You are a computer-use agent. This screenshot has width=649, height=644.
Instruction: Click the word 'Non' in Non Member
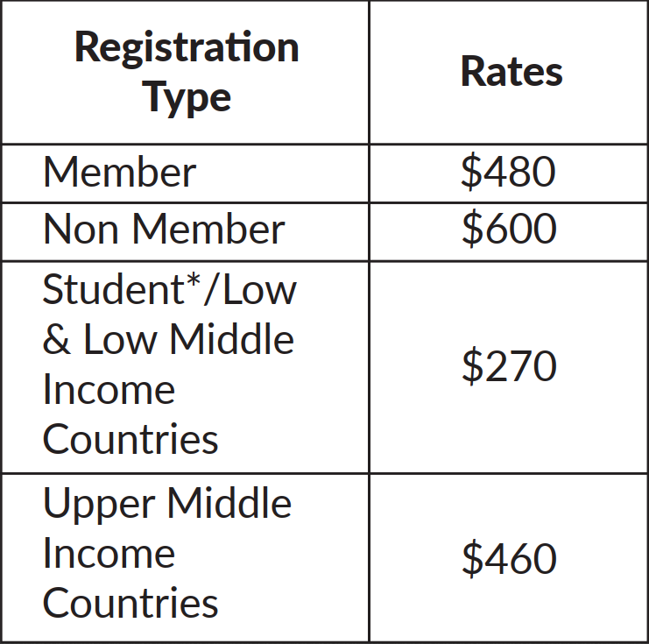(81, 230)
